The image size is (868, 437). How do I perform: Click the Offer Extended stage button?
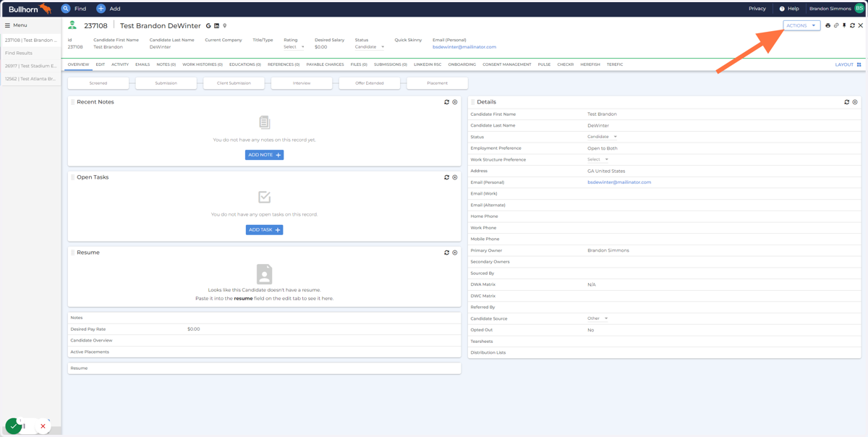[x=370, y=83]
